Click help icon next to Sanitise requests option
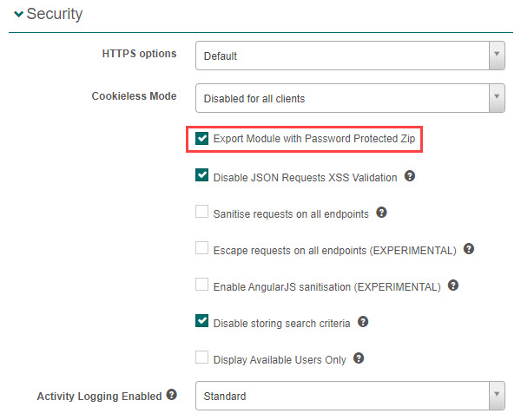The width and height of the screenshot is (521, 420). (x=380, y=212)
